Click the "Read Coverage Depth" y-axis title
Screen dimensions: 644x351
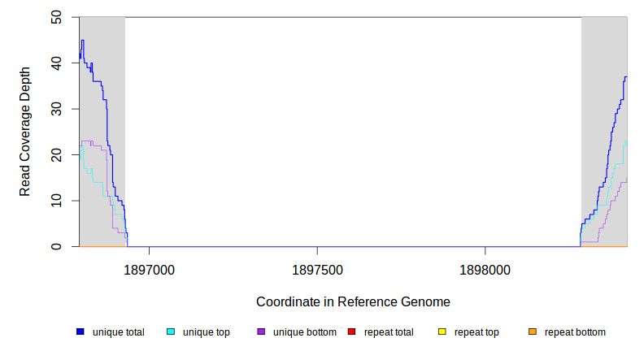[25, 132]
